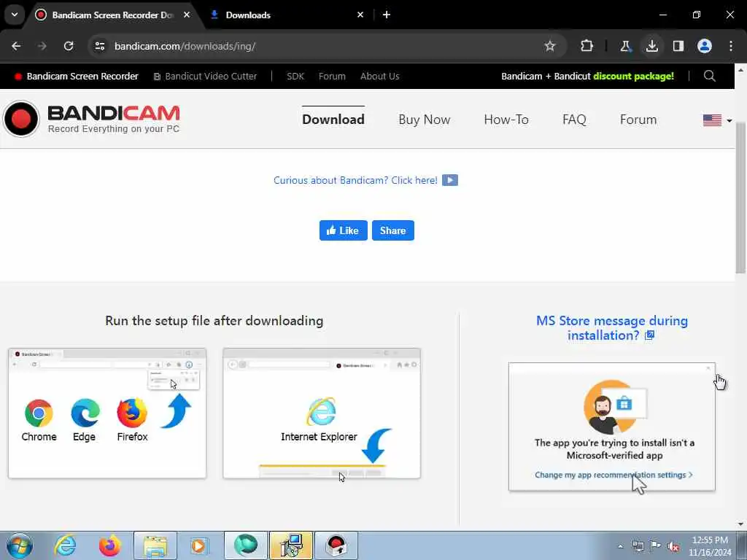Screen dimensions: 747x560
Task: Click the scrollbar up arrow
Action: [741, 70]
